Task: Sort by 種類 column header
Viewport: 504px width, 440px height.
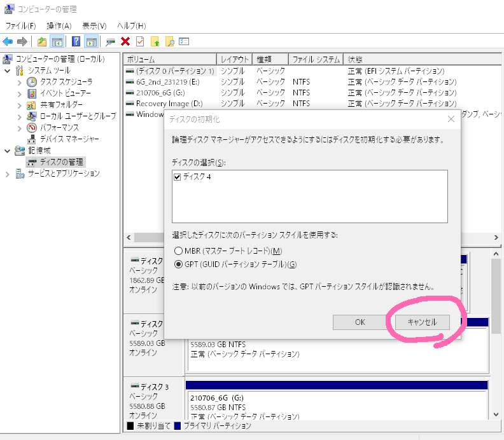Action: pyautogui.click(x=270, y=59)
